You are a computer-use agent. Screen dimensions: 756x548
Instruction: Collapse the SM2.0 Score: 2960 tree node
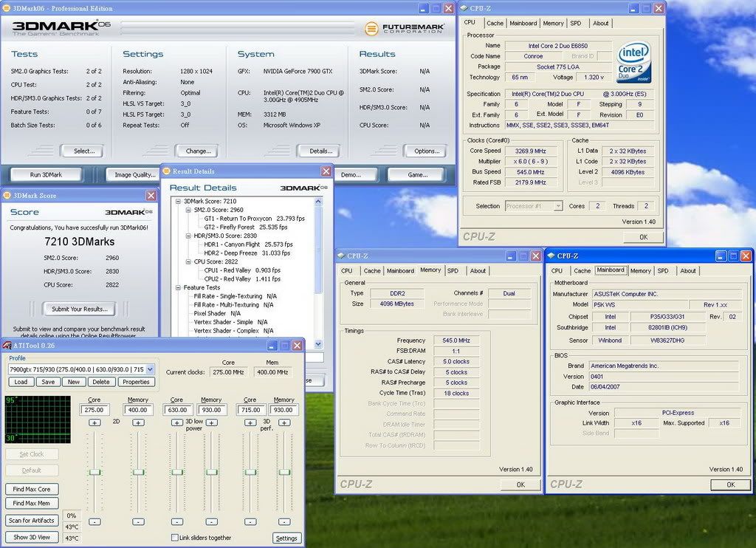pos(188,210)
